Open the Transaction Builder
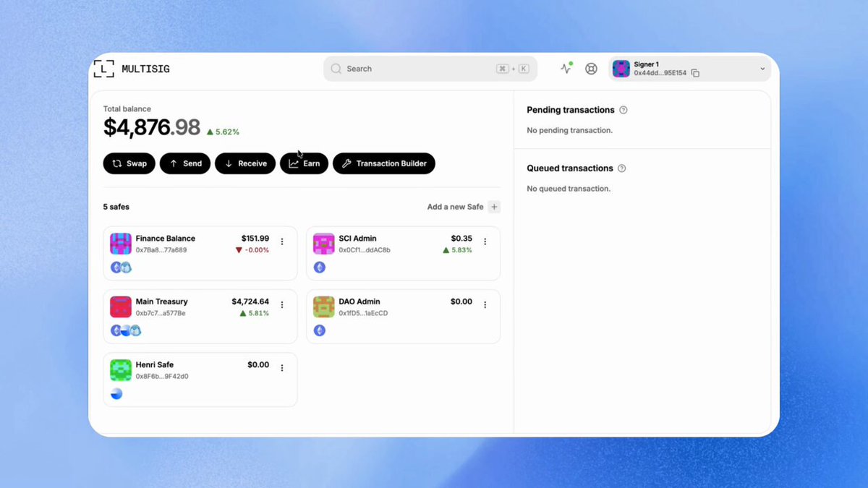The image size is (868, 488). coord(384,163)
